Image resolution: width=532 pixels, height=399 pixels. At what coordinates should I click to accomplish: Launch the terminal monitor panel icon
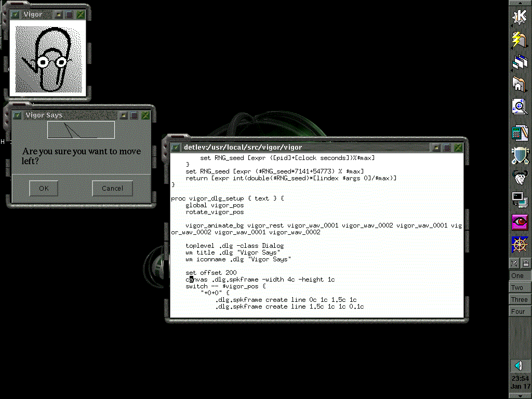(x=520, y=199)
